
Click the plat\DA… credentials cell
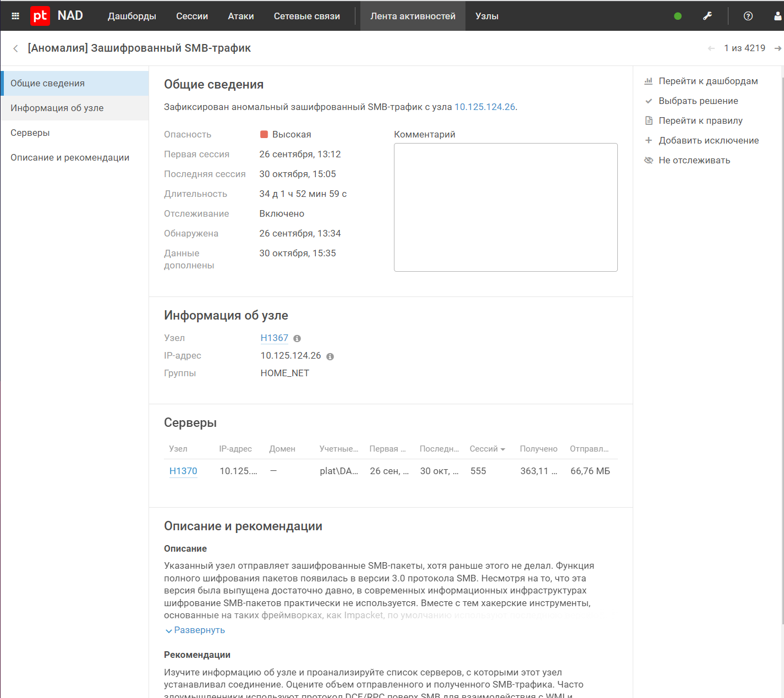pyautogui.click(x=339, y=471)
